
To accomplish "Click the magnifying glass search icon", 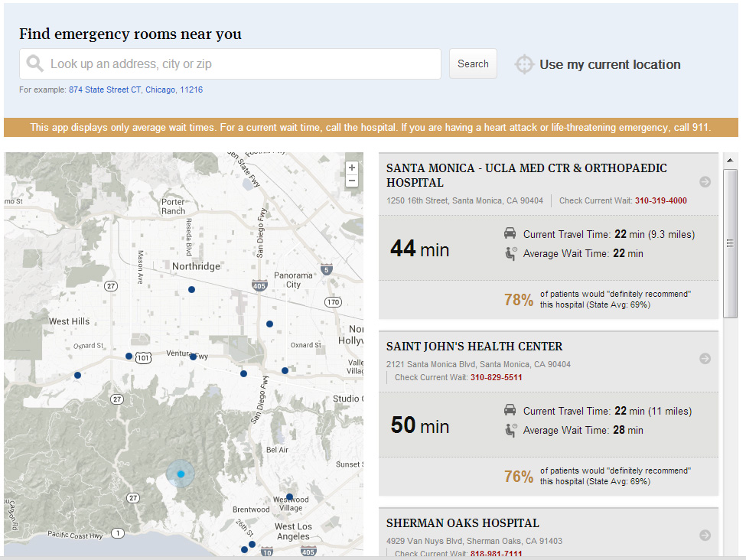I will click(34, 63).
